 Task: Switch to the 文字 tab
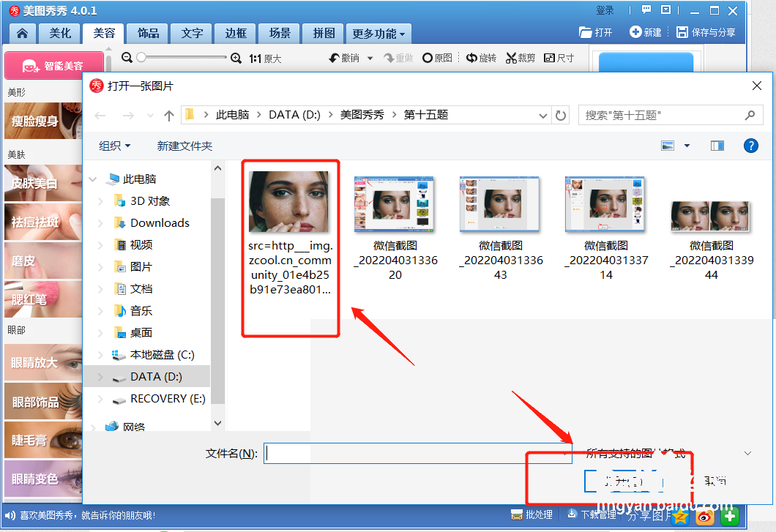coord(192,33)
